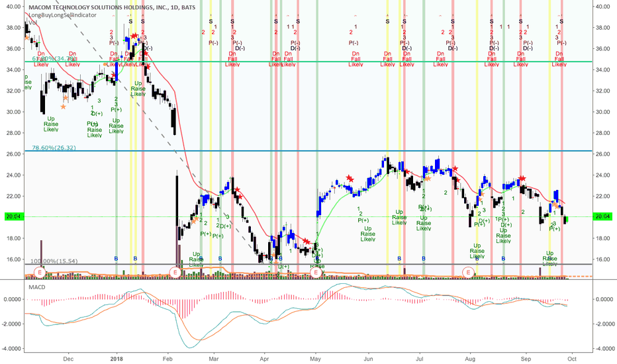Viewport: 617px width, 364px height.
Task: Click the earnings E marker in February
Action: pos(175,272)
